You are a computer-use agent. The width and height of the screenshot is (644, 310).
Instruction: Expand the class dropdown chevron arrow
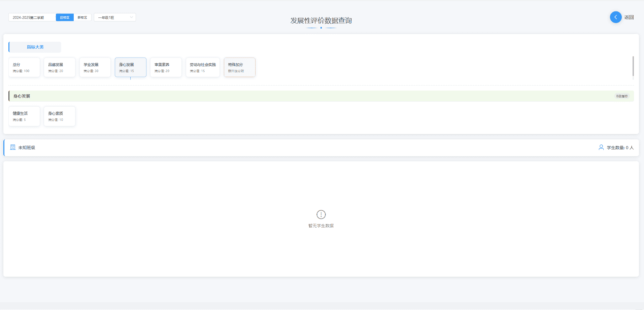point(131,18)
